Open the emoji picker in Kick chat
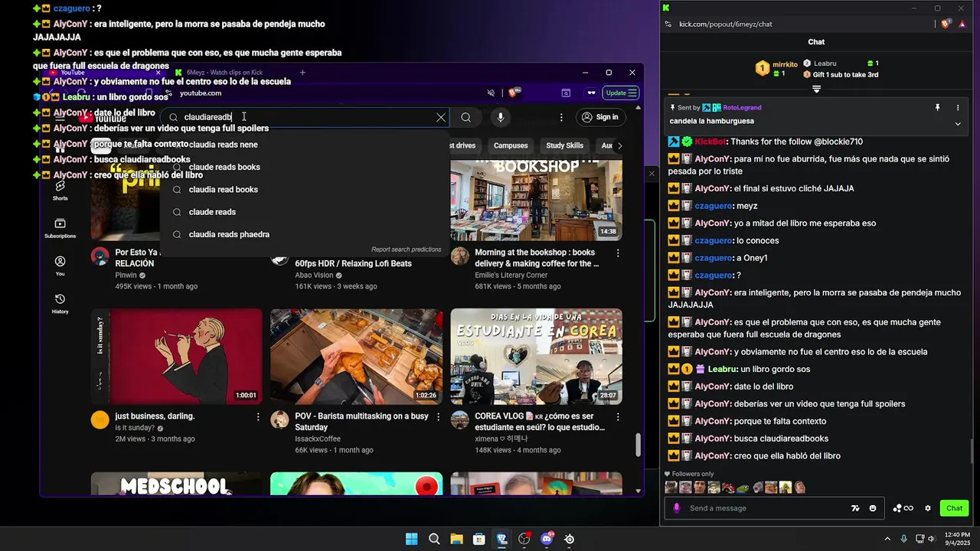 [873, 508]
